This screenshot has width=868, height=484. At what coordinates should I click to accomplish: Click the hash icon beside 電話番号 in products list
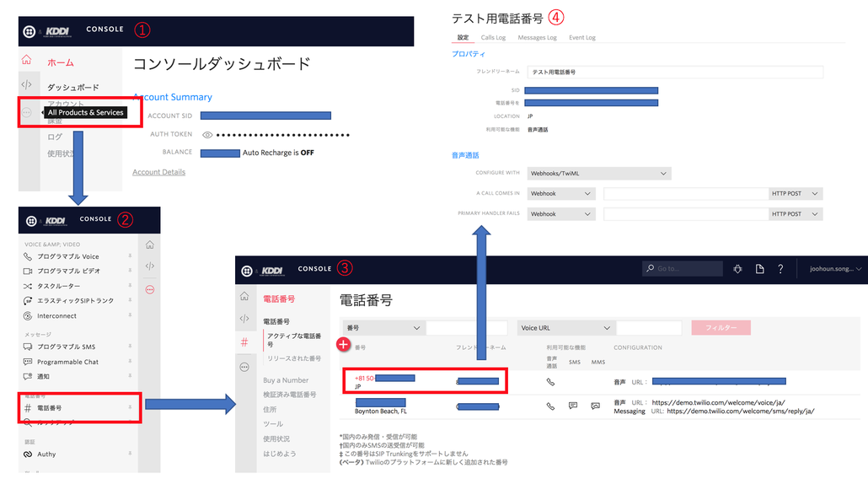point(28,408)
